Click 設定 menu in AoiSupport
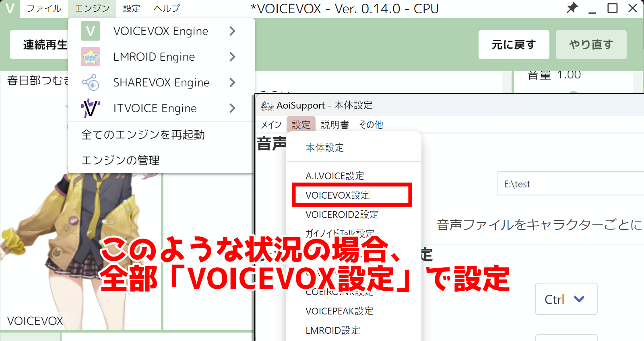The height and width of the screenshot is (341, 644). point(301,125)
